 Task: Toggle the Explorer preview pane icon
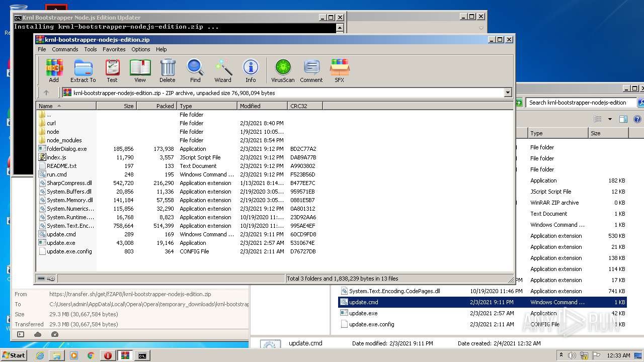pos(623,119)
